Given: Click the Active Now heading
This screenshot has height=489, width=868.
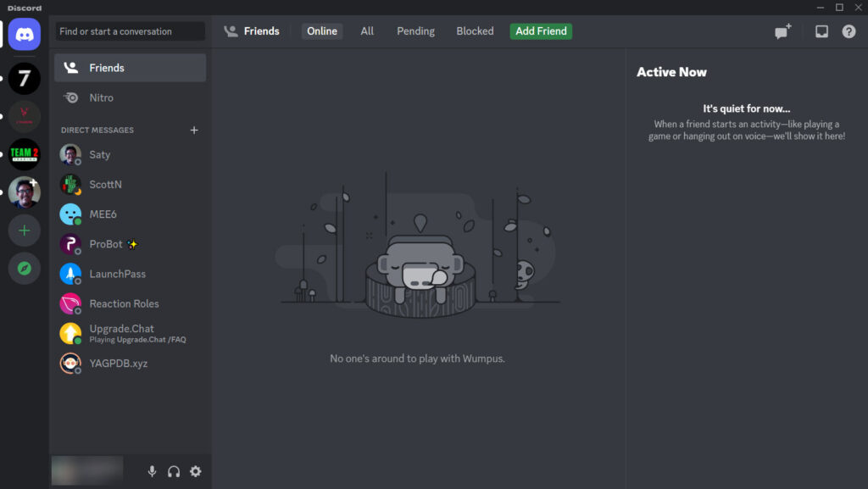Looking at the screenshot, I should point(671,72).
